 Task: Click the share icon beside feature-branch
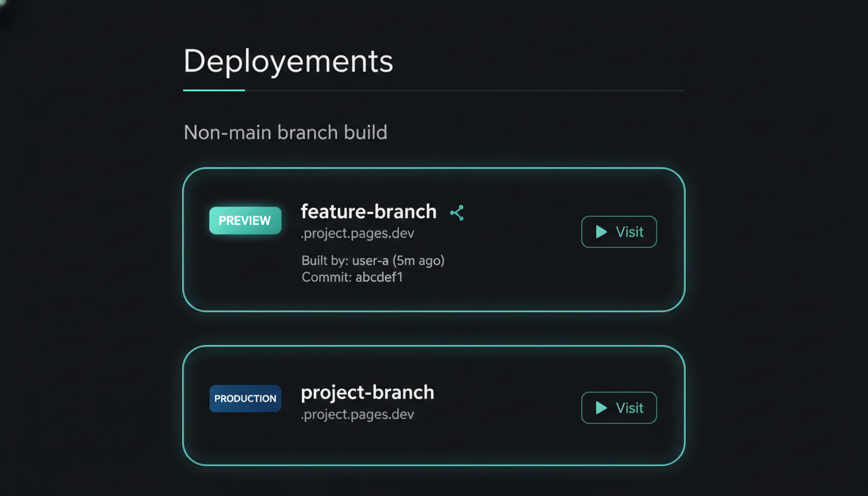[x=457, y=212]
